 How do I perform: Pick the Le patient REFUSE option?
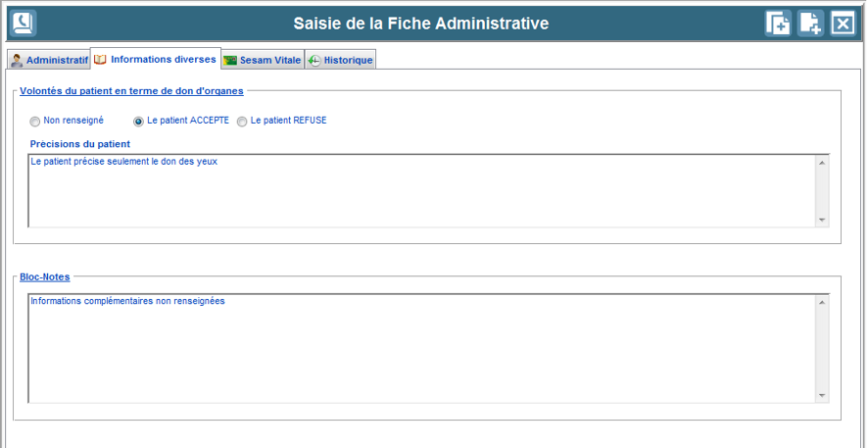(x=242, y=122)
